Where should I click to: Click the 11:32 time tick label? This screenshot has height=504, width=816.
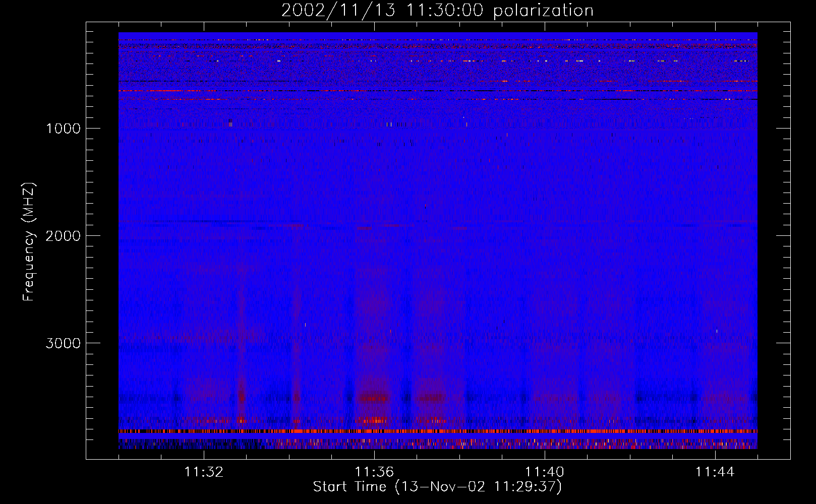pyautogui.click(x=204, y=472)
